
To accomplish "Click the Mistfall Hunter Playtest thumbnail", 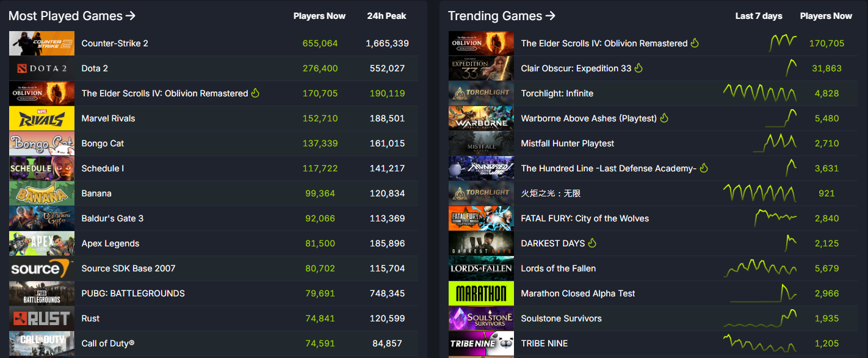I will click(x=481, y=143).
